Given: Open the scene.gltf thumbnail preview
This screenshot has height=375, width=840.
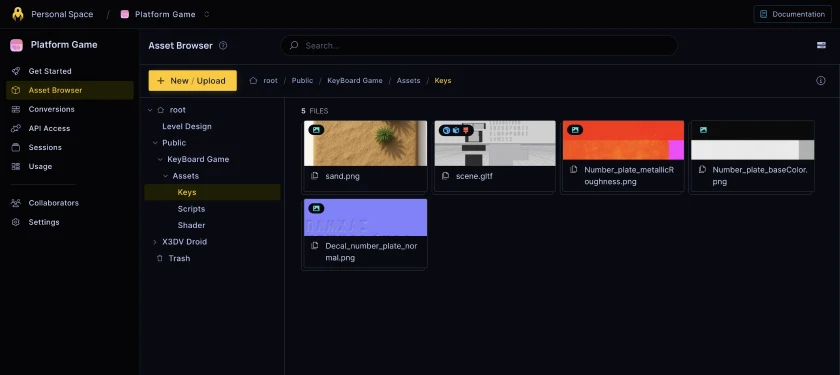Looking at the screenshot, I should click(494, 144).
